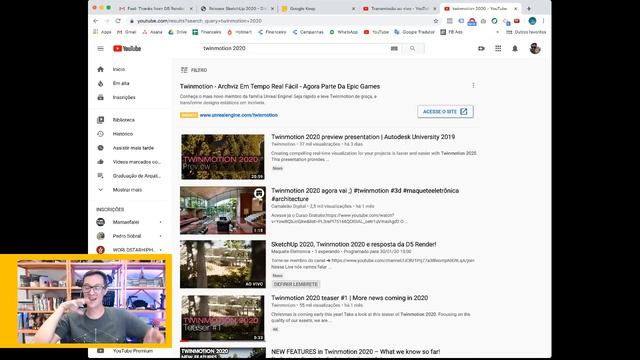Open the account avatar menu
This screenshot has height=360, width=640.
coord(535,49)
